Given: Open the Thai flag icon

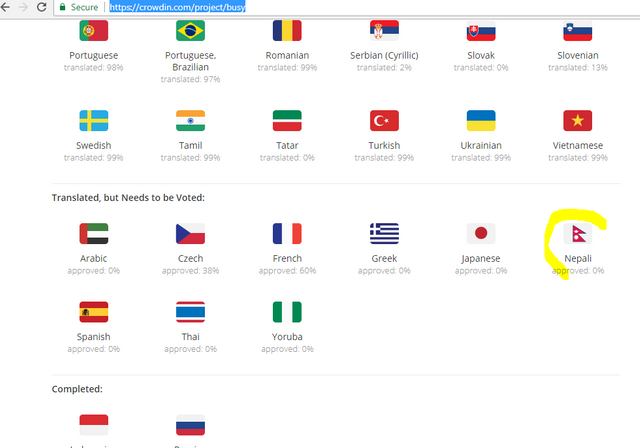Looking at the screenshot, I should [x=190, y=312].
